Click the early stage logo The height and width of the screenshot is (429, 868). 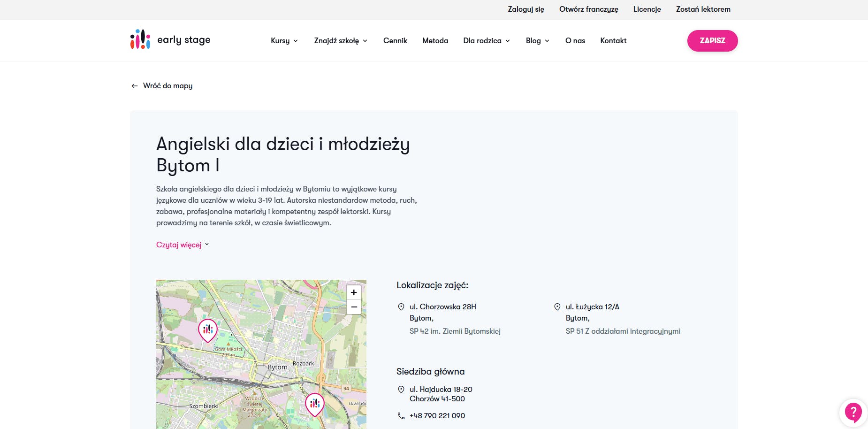(x=170, y=40)
